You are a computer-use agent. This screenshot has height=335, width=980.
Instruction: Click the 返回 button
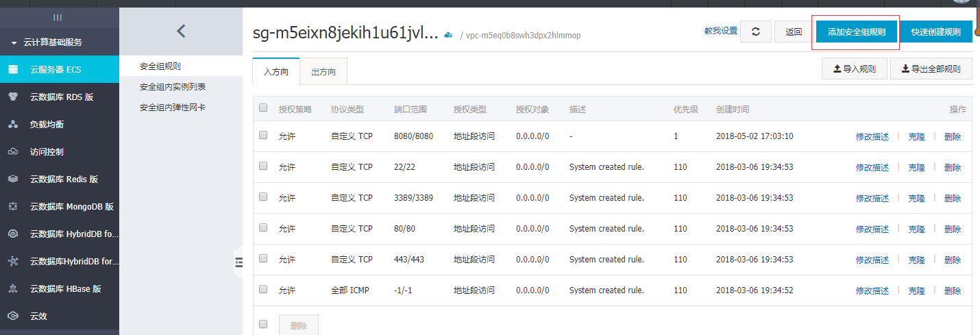point(794,32)
